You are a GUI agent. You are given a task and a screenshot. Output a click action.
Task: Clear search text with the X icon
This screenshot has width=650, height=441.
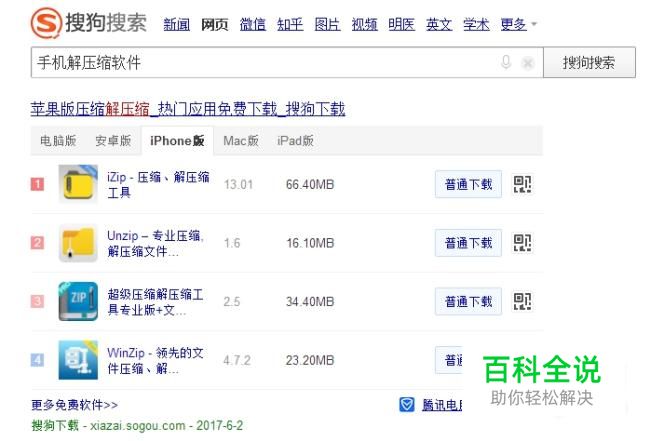click(528, 63)
